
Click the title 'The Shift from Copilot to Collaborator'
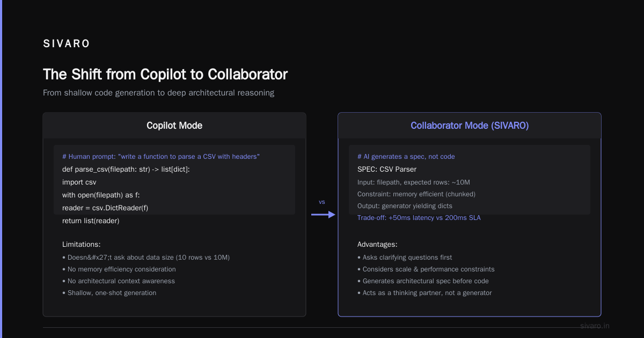click(165, 74)
